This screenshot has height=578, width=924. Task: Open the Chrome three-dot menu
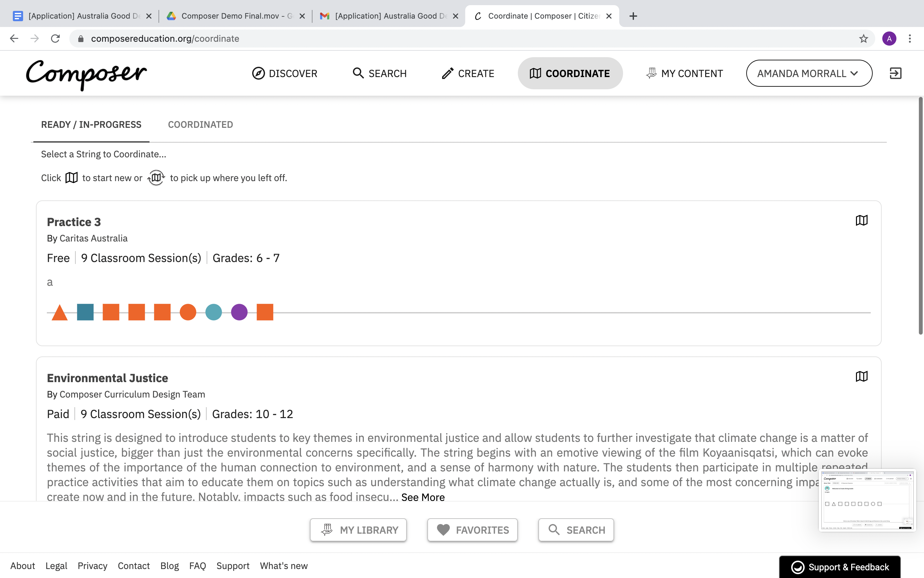pyautogui.click(x=910, y=39)
